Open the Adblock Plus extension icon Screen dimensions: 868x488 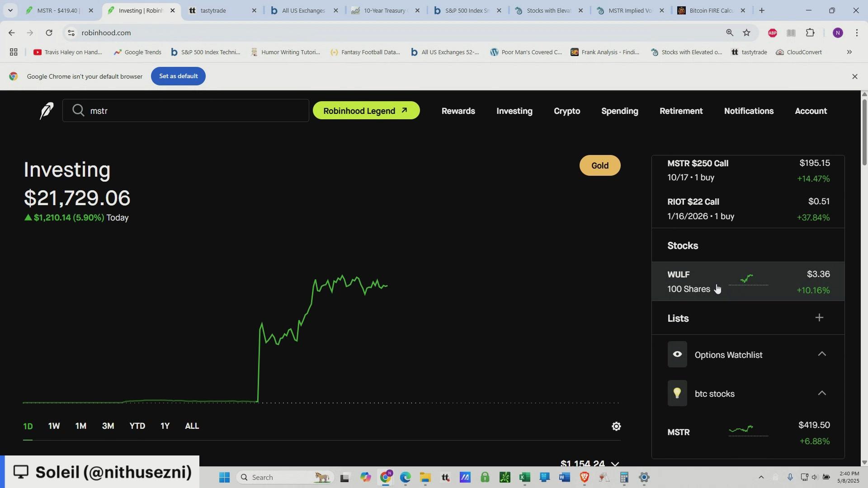772,33
